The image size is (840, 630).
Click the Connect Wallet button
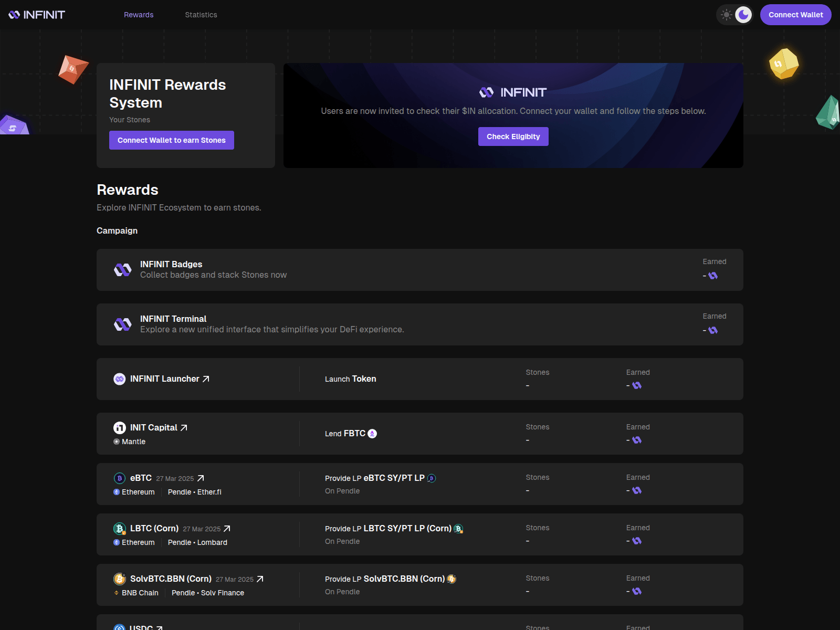(x=795, y=15)
